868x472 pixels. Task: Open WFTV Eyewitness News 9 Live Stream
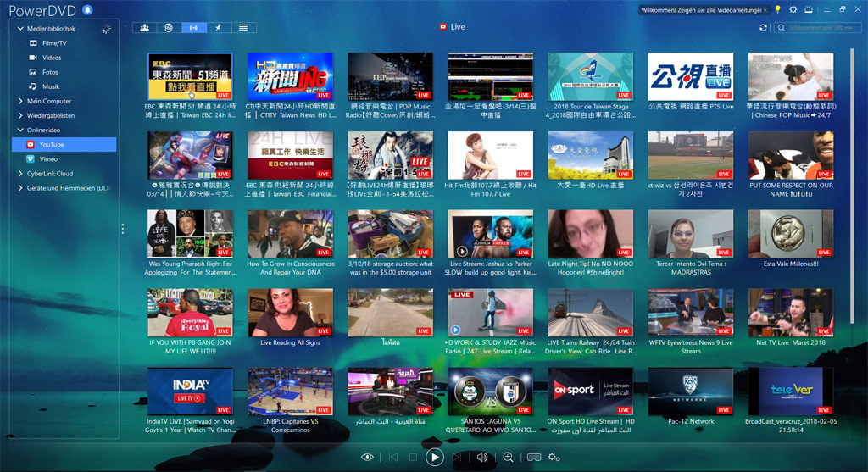tap(690, 312)
